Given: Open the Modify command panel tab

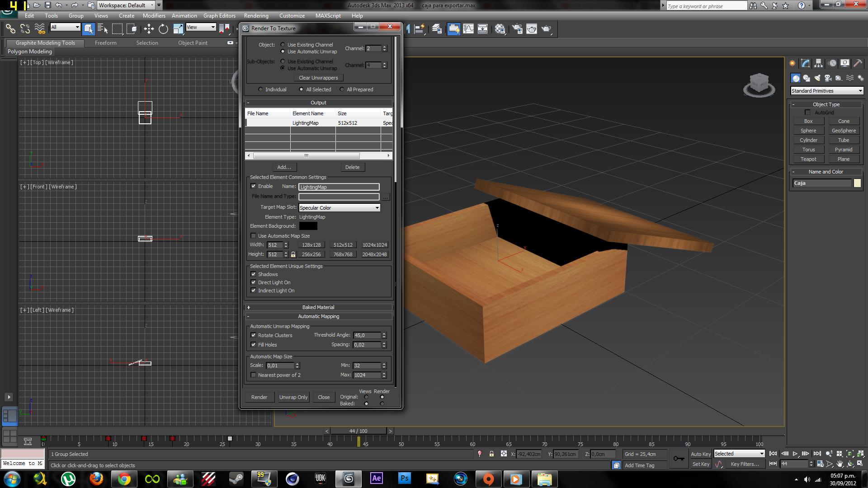Looking at the screenshot, I should (x=805, y=64).
